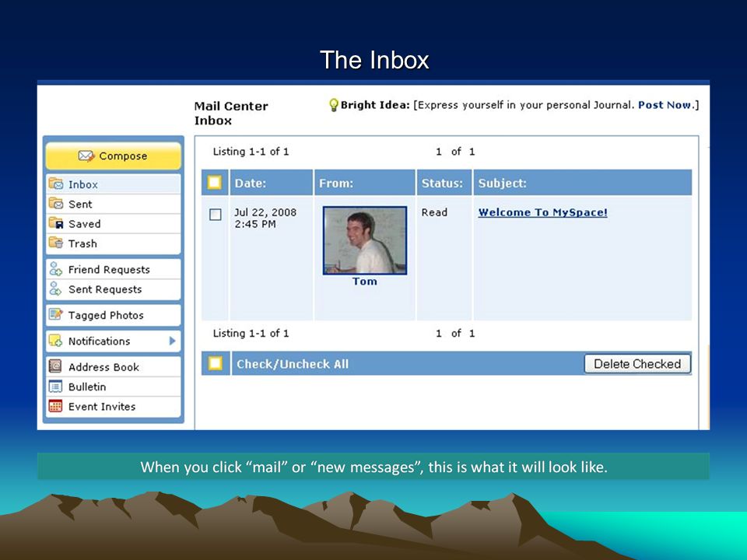
Task: Open the Saved folder label
Action: click(84, 223)
